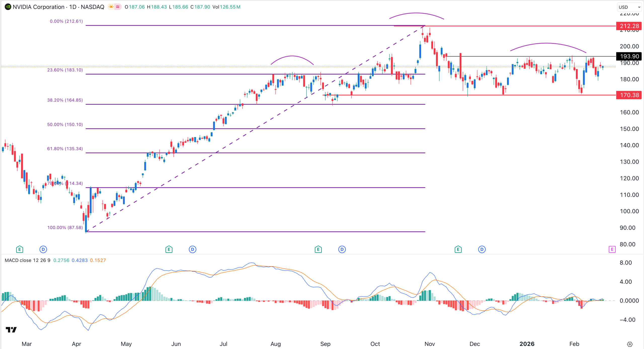Click the Vol 126.55M value in header
This screenshot has height=349, width=644.
(x=226, y=7)
